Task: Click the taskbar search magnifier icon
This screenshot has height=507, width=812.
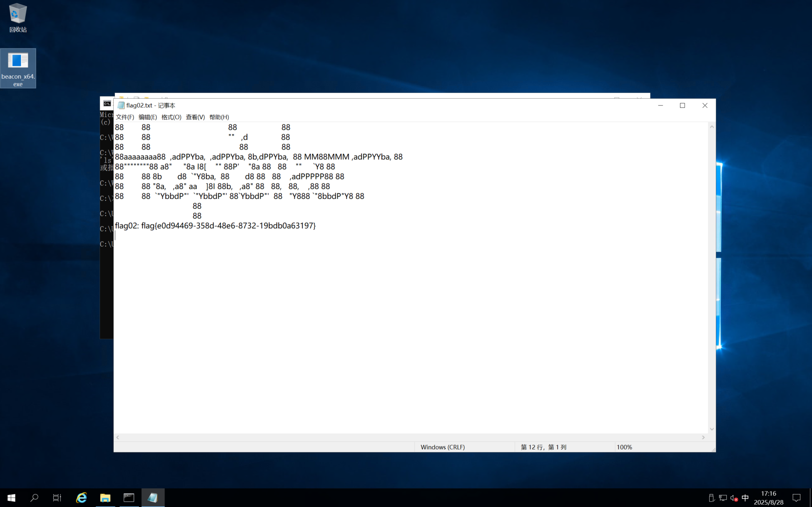Action: pos(35,497)
